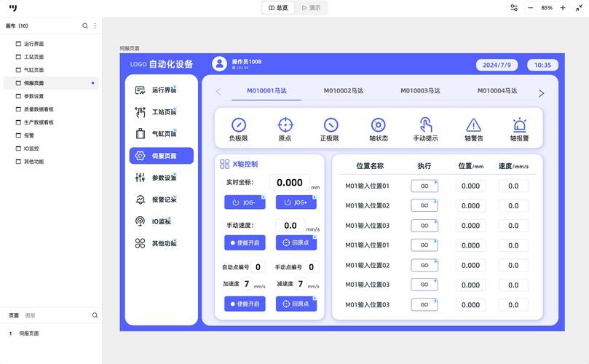Zoom out with the minus icon
This screenshot has width=589, height=364.
pos(530,7)
